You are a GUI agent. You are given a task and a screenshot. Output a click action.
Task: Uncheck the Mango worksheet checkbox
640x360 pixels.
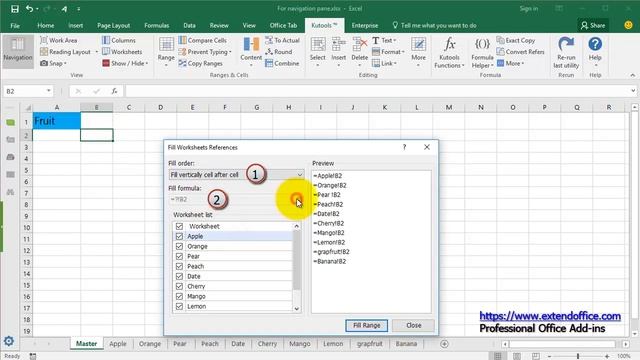tap(179, 296)
